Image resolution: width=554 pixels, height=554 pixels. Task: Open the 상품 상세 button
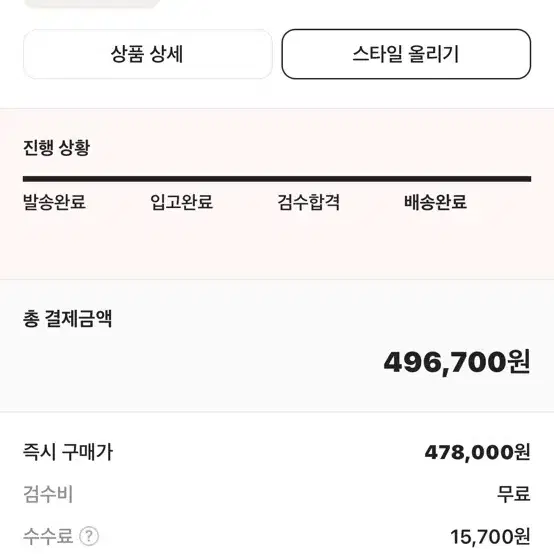148,54
